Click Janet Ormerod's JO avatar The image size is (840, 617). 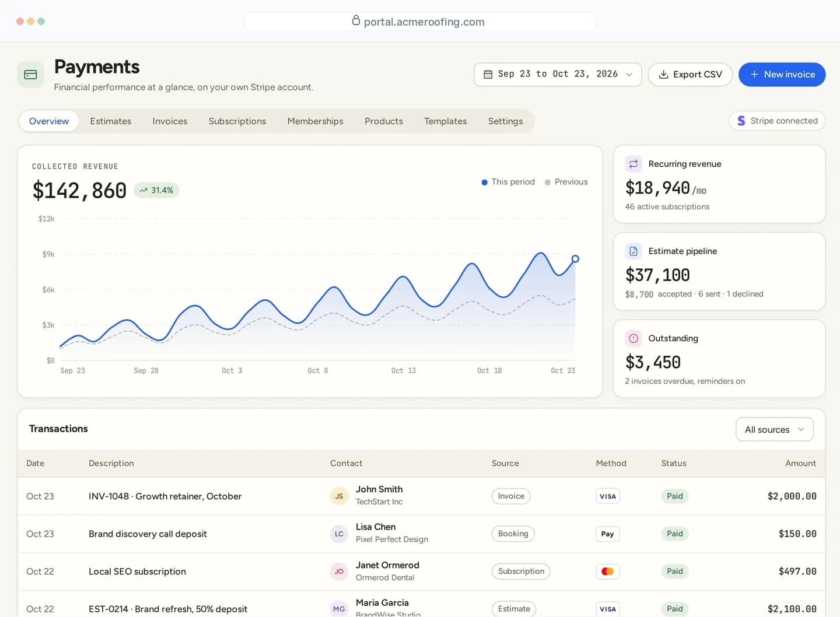[339, 572]
